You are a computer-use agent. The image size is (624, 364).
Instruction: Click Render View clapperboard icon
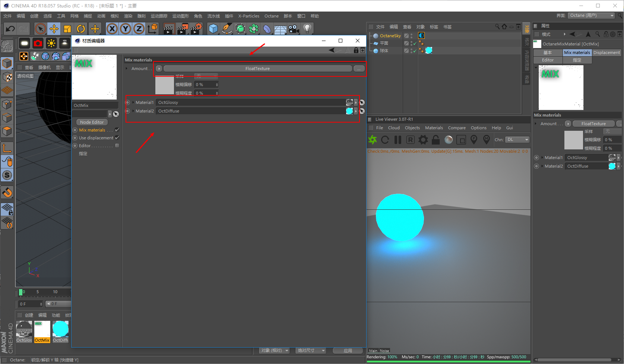pyautogui.click(x=169, y=29)
